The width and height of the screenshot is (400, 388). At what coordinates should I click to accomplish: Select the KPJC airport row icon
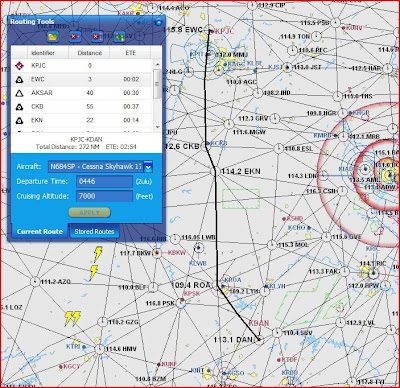pos(19,66)
